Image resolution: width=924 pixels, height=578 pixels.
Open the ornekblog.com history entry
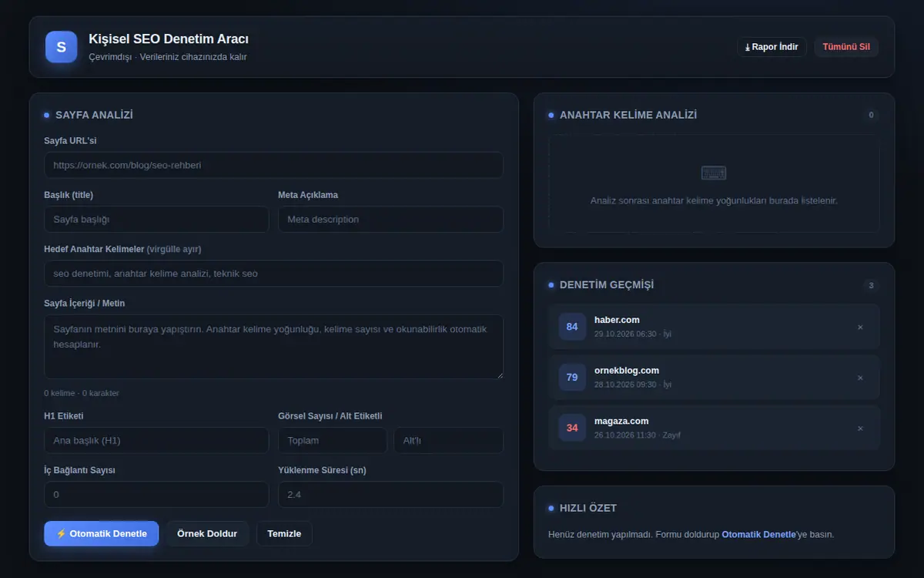click(x=714, y=378)
